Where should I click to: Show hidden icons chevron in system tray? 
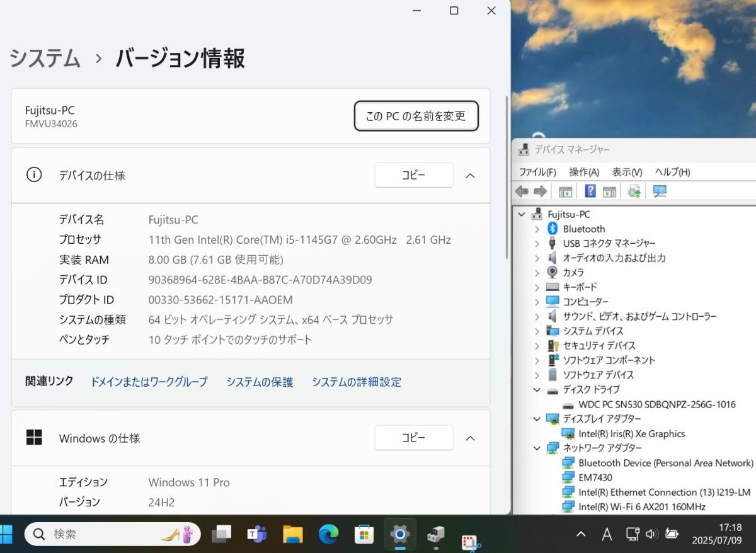point(581,534)
